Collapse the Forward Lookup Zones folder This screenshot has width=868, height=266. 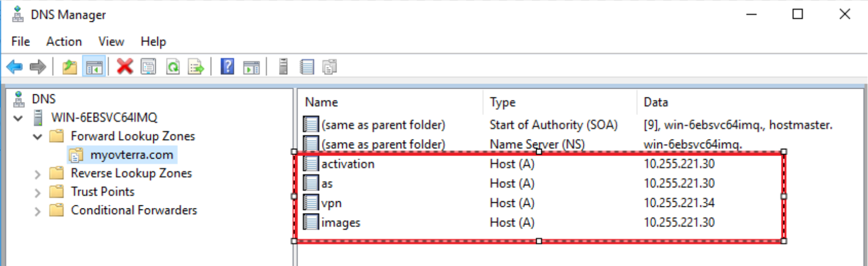pyautogui.click(x=37, y=137)
